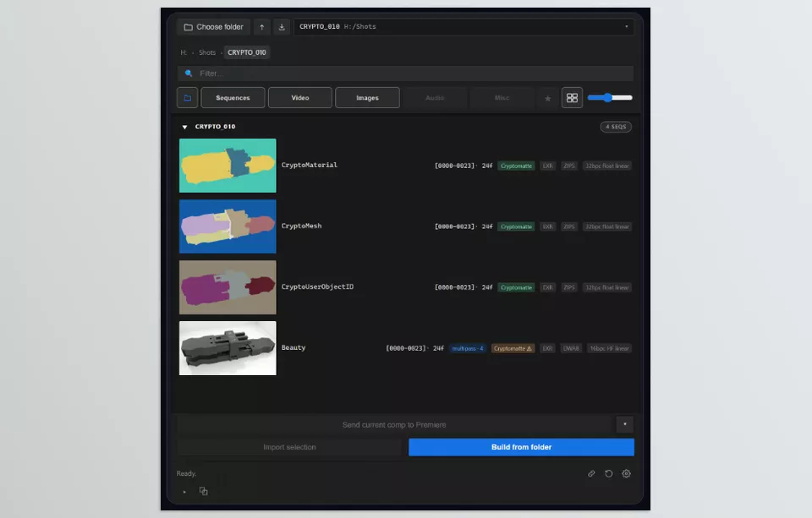Click Build from folder button
The height and width of the screenshot is (518, 812).
[522, 447]
